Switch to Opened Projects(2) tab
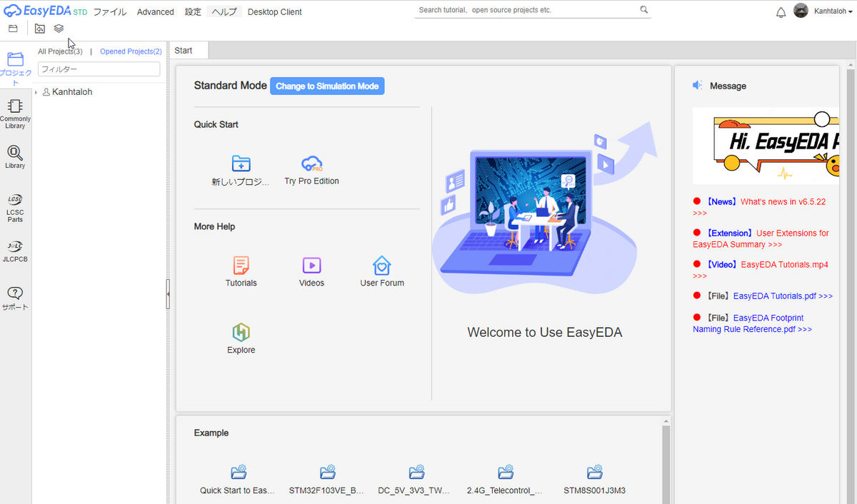 tap(131, 51)
